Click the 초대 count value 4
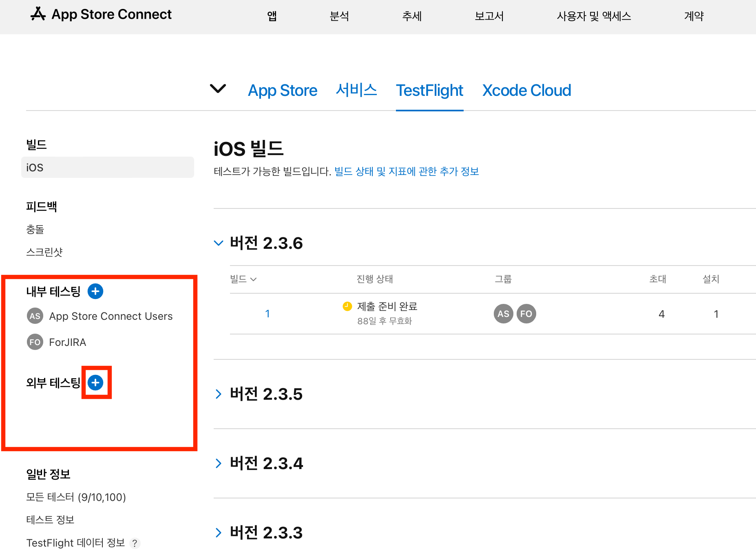The image size is (756, 558). click(x=661, y=314)
